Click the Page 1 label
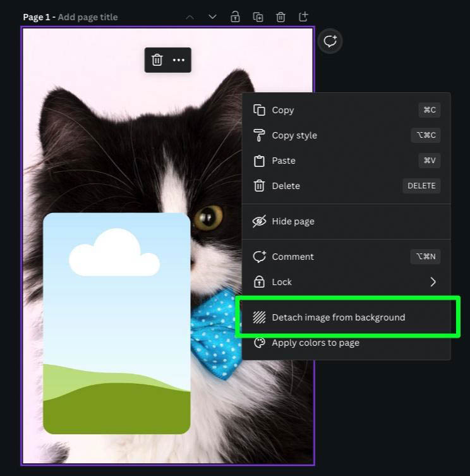 (37, 17)
